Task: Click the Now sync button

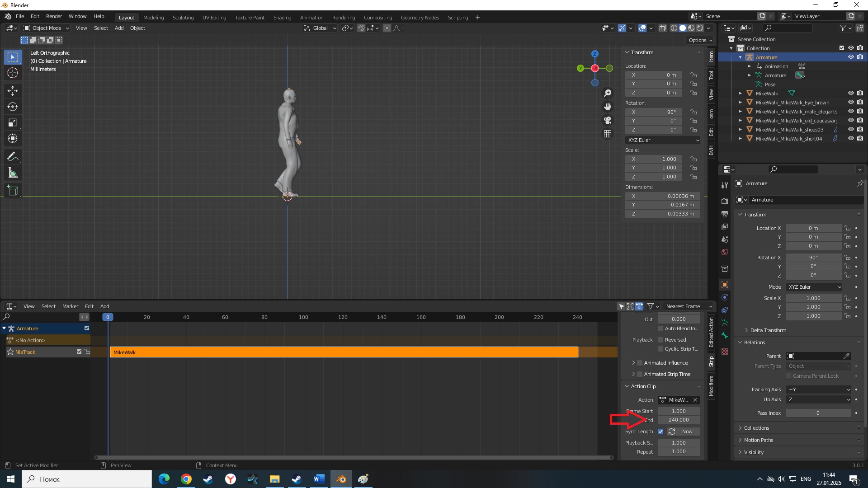Action: 683,432
